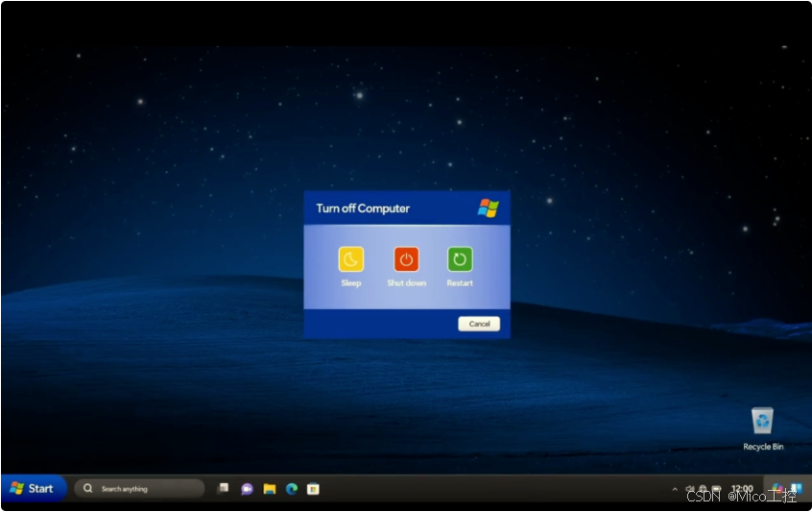Click the Search anything box
Image resolution: width=812 pixels, height=512 pixels.
click(x=139, y=489)
